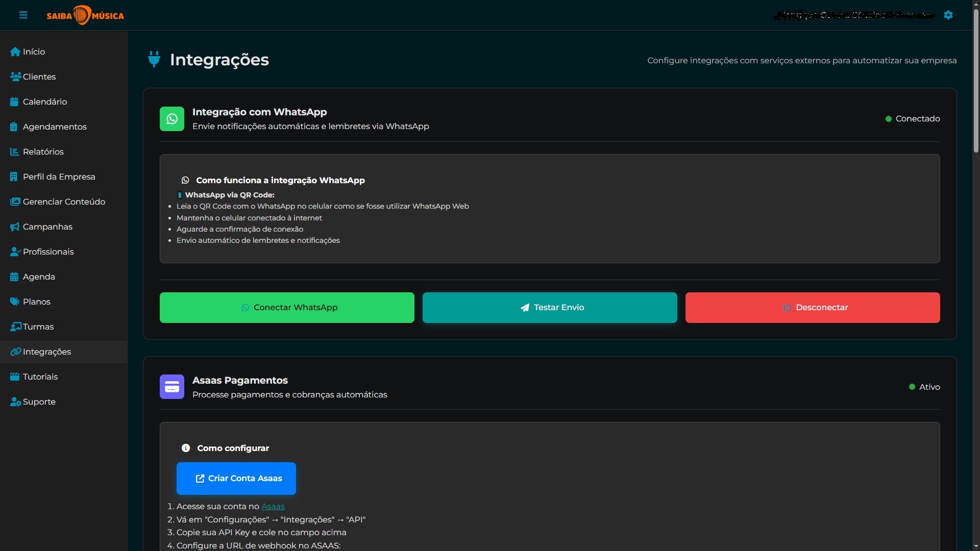Click the plug icon beside Integrações title
Screen dimensions: 980x551
[154, 60]
